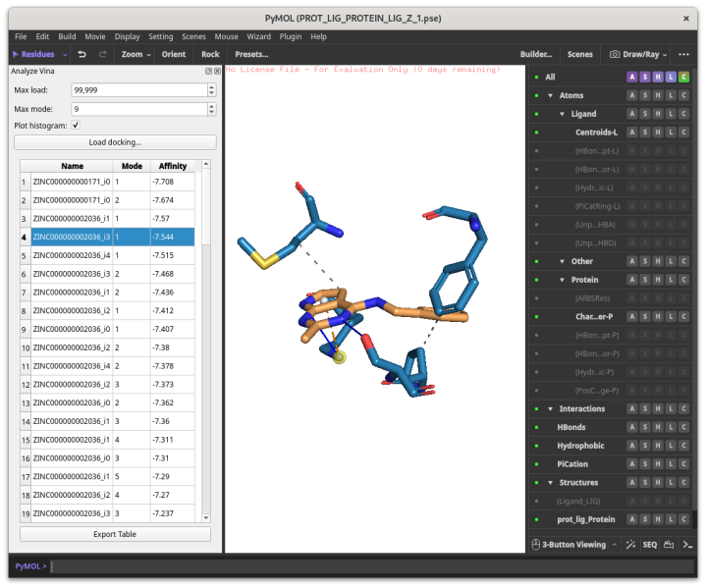Toggle visibility of the Ligand_LIG object

[536, 501]
